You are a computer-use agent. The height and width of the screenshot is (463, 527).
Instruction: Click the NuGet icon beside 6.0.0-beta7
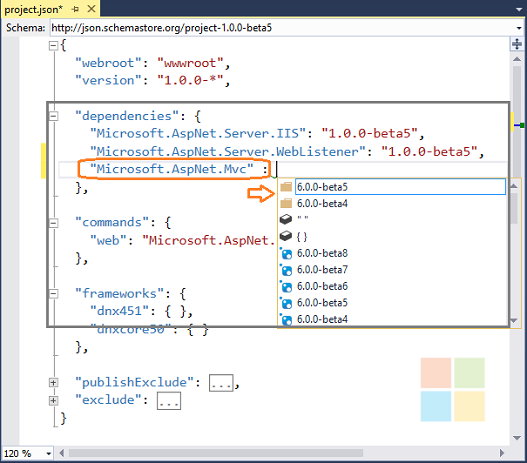tap(286, 270)
